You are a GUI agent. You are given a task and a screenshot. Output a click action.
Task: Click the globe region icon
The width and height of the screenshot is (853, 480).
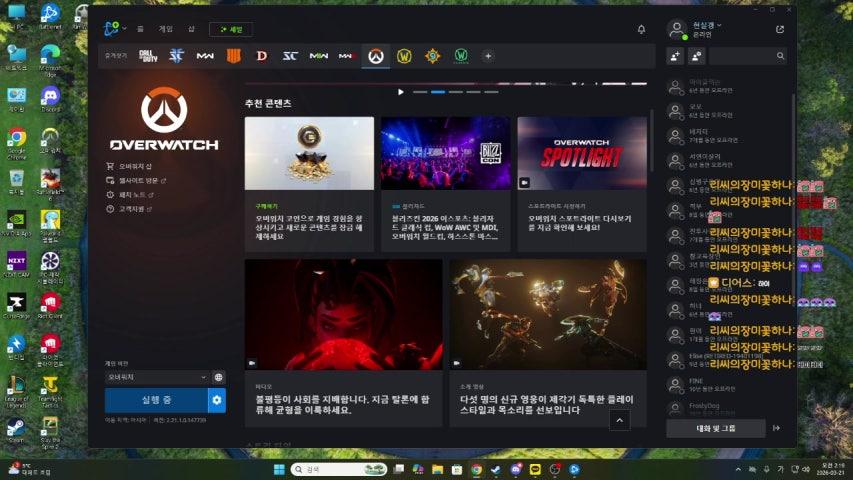[x=219, y=377]
